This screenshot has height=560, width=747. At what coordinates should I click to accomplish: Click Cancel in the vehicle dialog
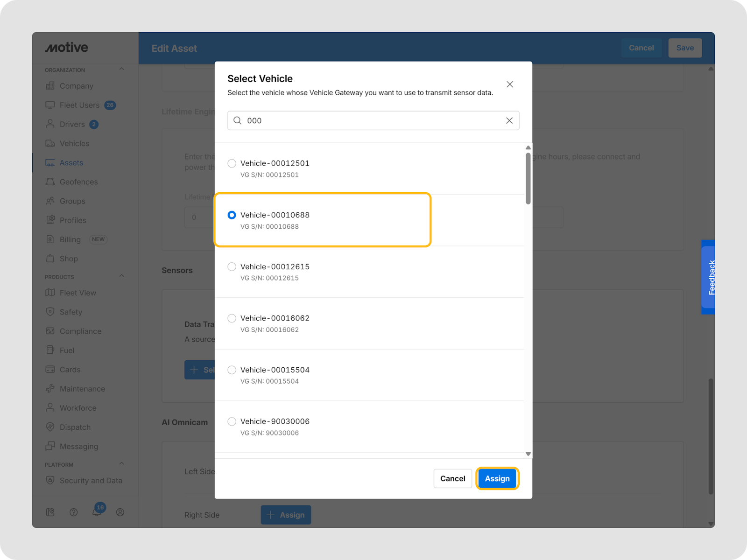tap(452, 478)
